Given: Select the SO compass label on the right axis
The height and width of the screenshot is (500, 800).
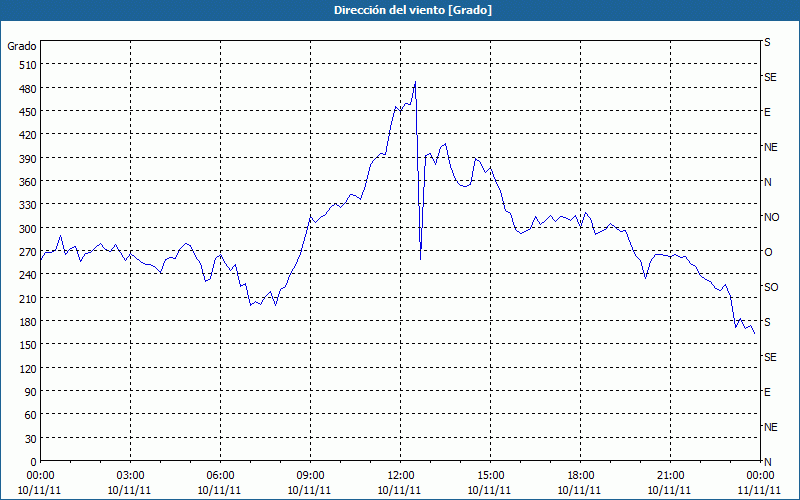Looking at the screenshot, I should 771,288.
